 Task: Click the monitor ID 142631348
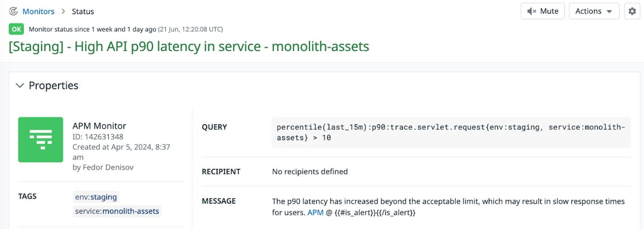[99, 136]
